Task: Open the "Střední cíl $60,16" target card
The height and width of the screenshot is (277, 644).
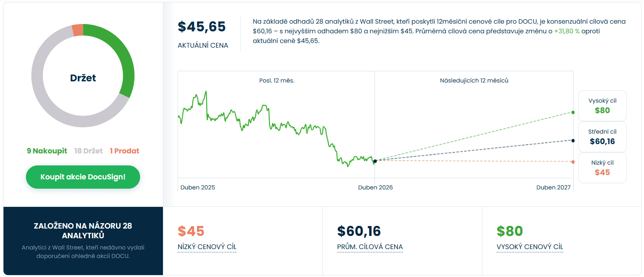Action: click(602, 137)
